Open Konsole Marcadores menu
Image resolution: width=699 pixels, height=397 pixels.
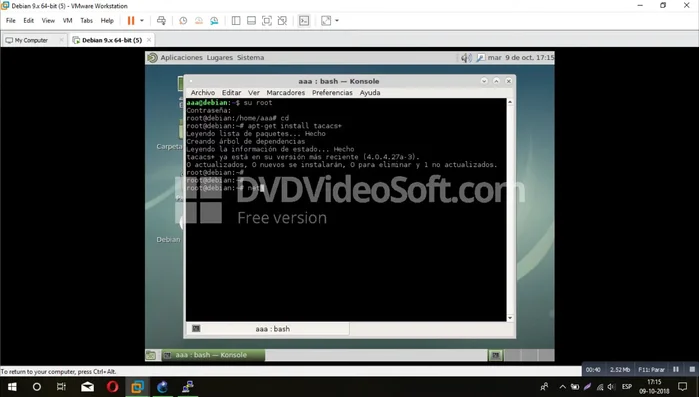click(x=286, y=93)
